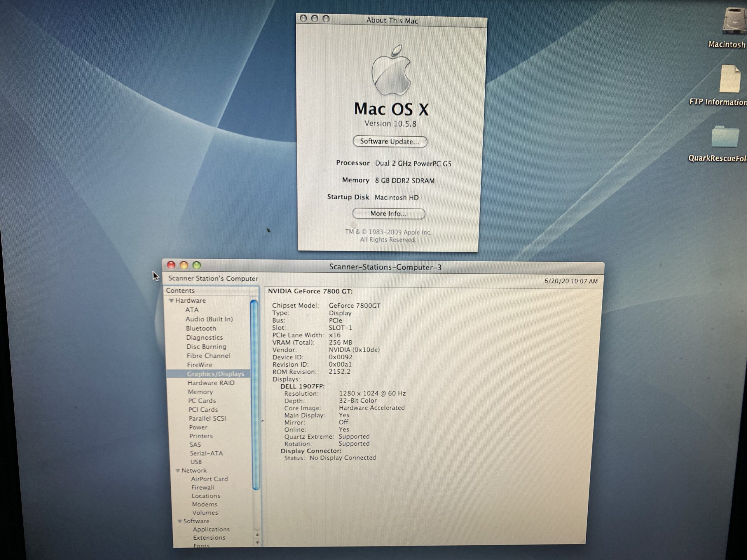Select PCI Cards in the Hardware list

(x=203, y=409)
